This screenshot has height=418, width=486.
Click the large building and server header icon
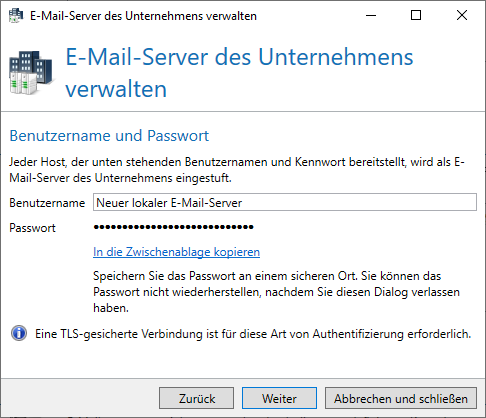point(31,73)
